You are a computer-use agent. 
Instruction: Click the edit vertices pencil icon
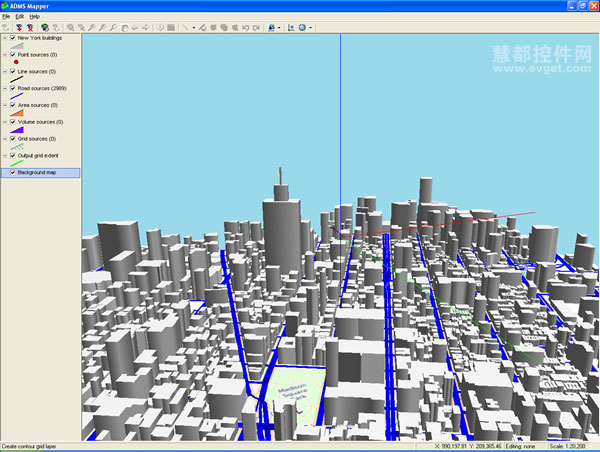click(202, 28)
